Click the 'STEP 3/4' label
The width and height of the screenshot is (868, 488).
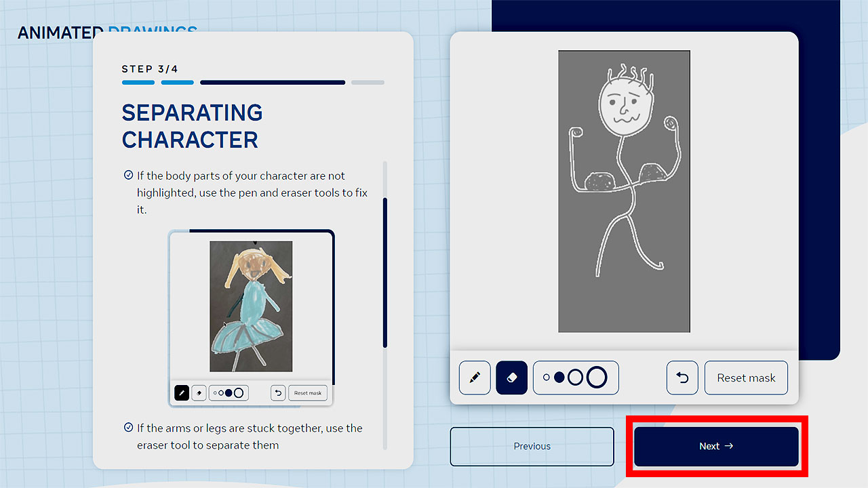point(150,69)
